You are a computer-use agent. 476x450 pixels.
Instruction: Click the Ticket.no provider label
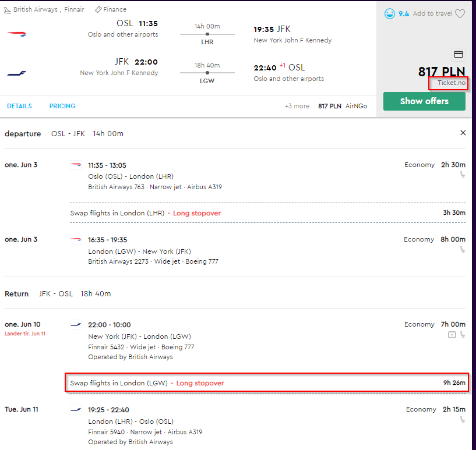pyautogui.click(x=451, y=83)
